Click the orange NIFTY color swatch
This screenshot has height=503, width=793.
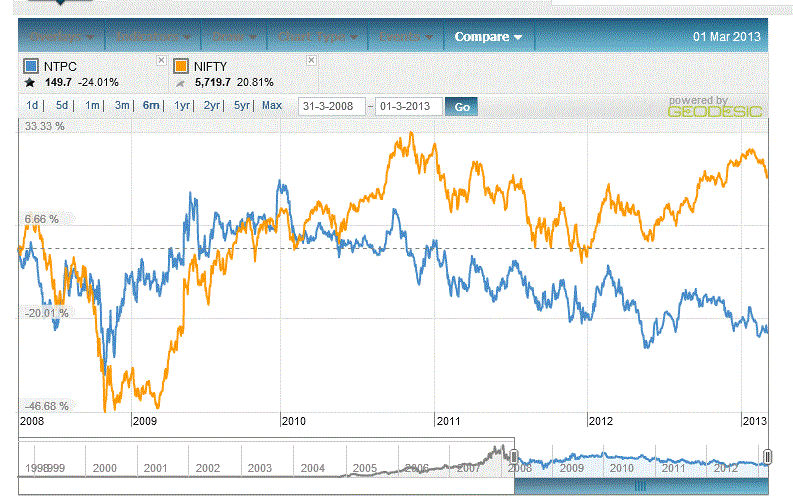(x=181, y=66)
